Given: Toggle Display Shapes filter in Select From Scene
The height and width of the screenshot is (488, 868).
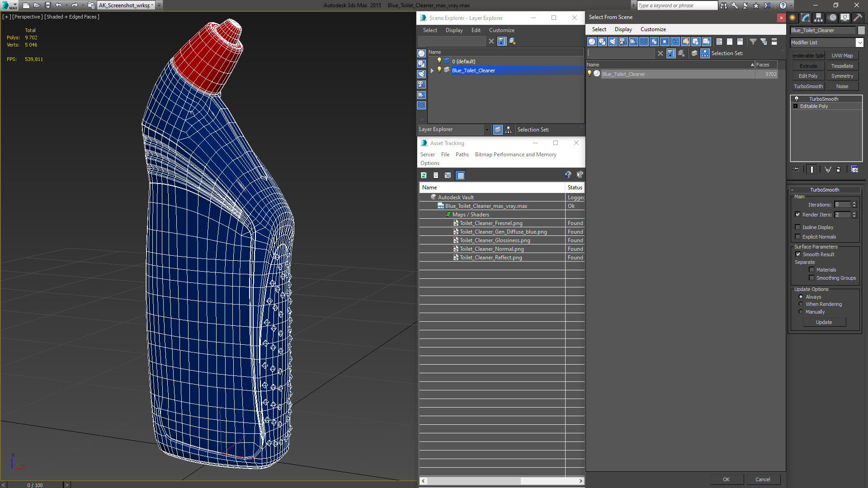Looking at the screenshot, I should 602,42.
